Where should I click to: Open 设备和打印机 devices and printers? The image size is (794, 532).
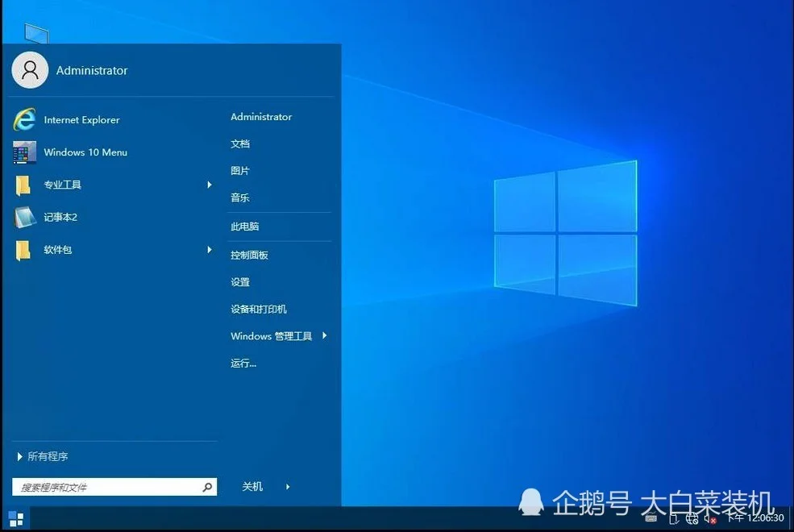259,309
